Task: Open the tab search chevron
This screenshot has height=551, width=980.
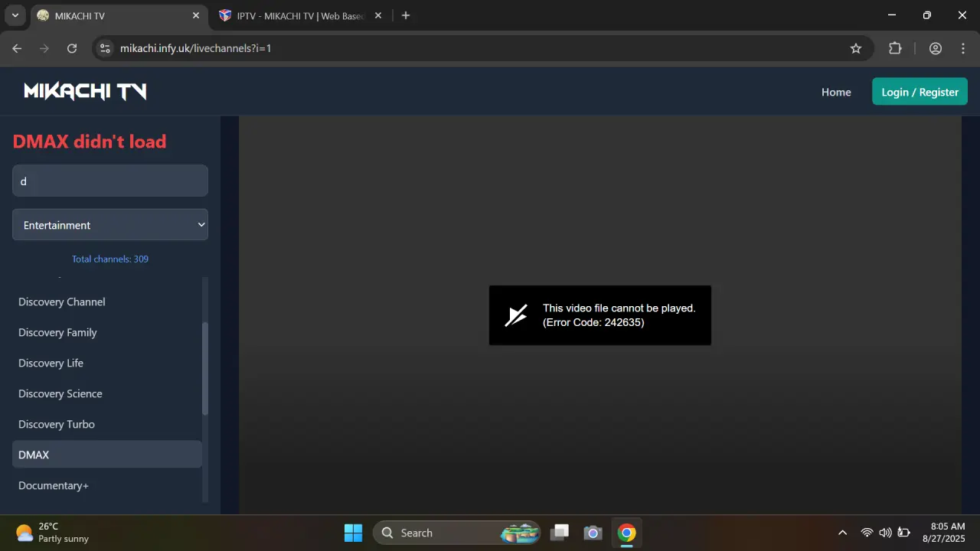Action: click(x=15, y=15)
